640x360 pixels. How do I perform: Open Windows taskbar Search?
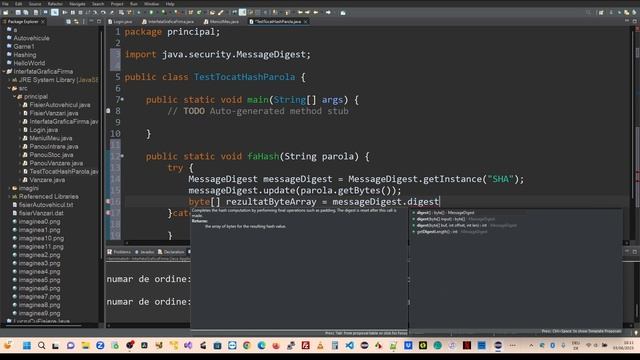[x=42, y=346]
